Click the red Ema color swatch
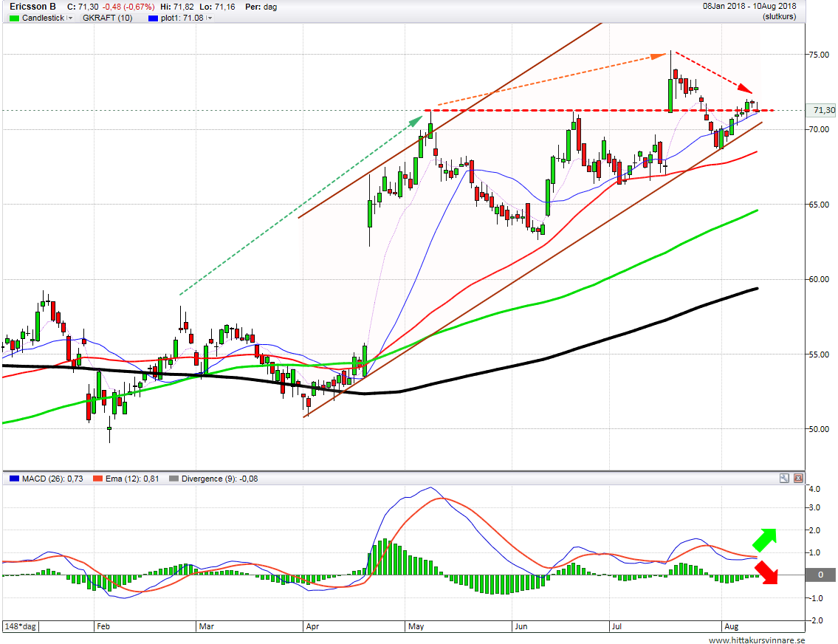Screen dimensions: 838x644 (97, 479)
